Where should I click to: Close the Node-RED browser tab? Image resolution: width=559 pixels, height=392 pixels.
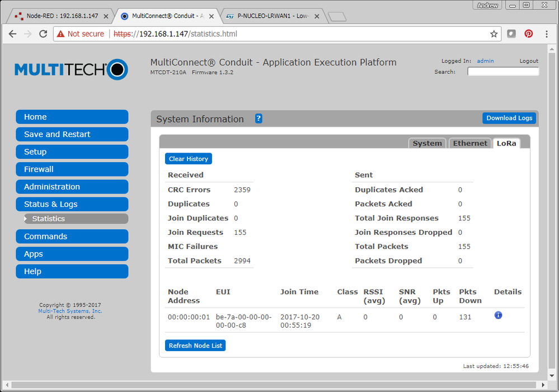pos(106,16)
